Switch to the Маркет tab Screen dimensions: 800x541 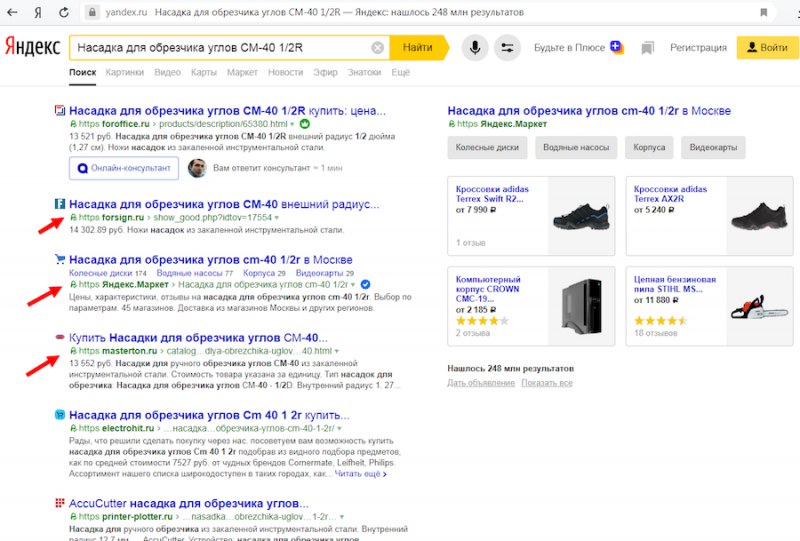pos(242,72)
